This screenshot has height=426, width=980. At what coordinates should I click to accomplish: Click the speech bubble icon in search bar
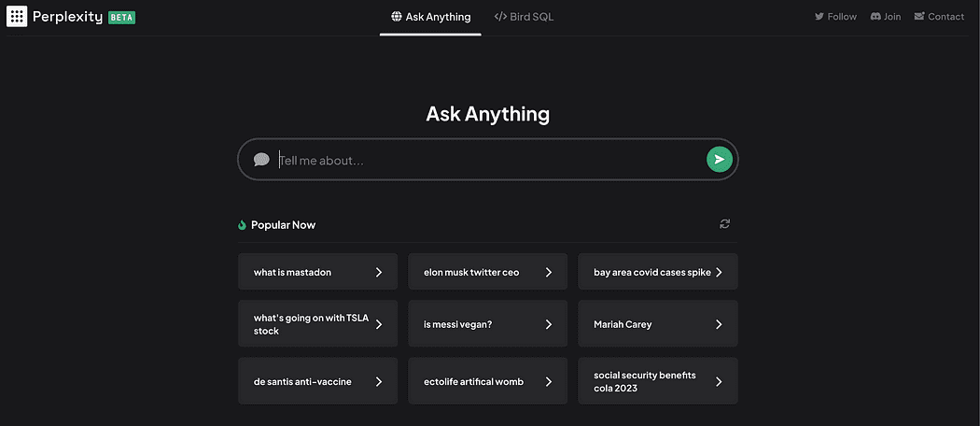(261, 160)
